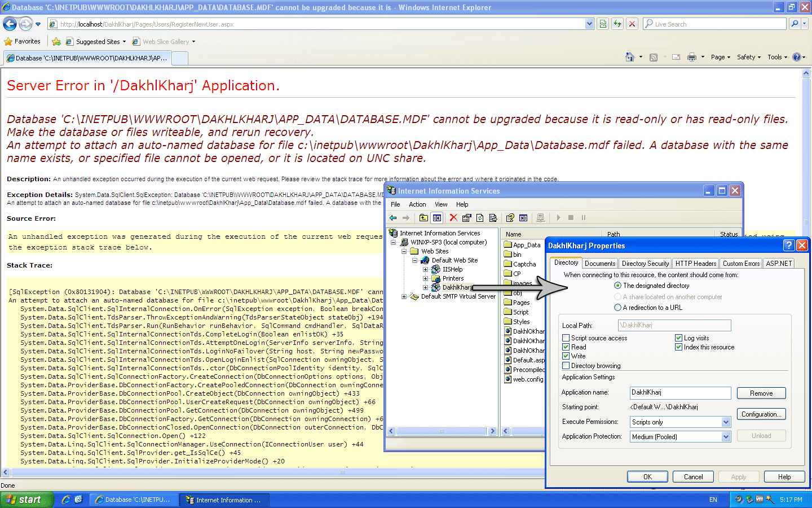Image resolution: width=812 pixels, height=508 pixels.
Task: Click IIS toolbar Back arrow
Action: coord(393,218)
